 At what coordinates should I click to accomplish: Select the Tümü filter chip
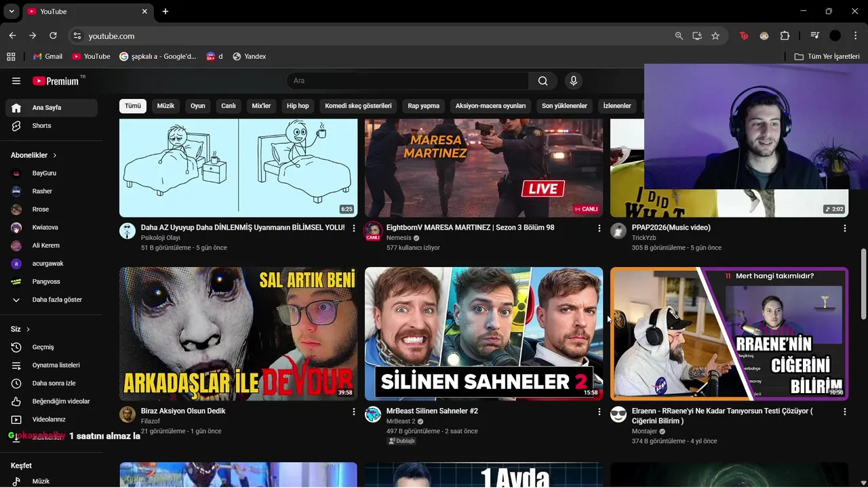pyautogui.click(x=133, y=106)
